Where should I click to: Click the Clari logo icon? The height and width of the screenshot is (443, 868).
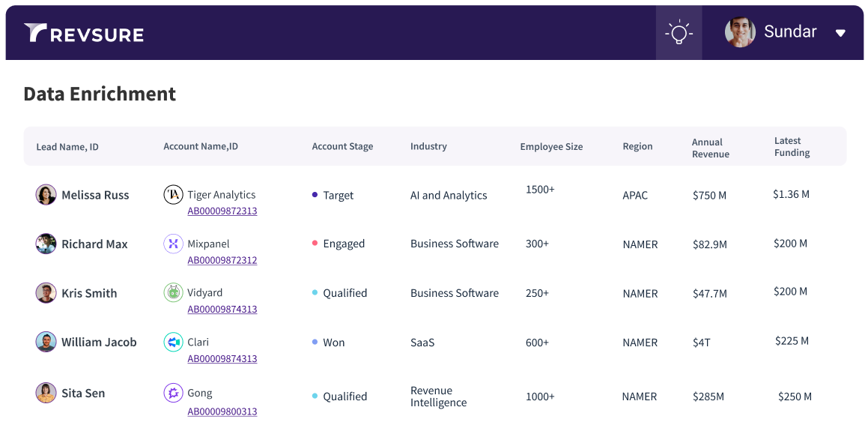[173, 342]
